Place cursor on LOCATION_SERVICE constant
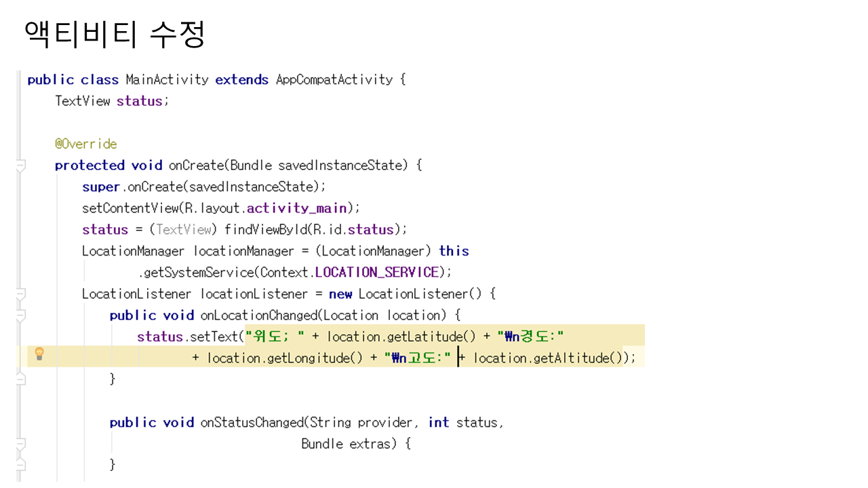The image size is (868, 488). point(377,272)
